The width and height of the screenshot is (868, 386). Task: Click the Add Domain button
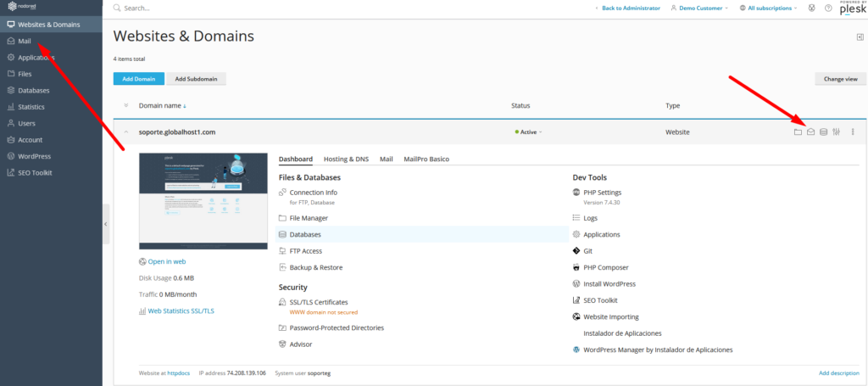coord(138,79)
